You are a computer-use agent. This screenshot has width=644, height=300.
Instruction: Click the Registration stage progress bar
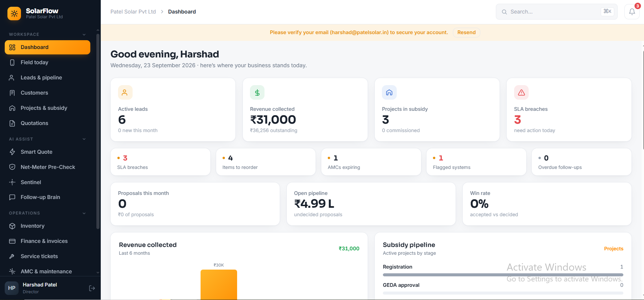[x=503, y=275]
